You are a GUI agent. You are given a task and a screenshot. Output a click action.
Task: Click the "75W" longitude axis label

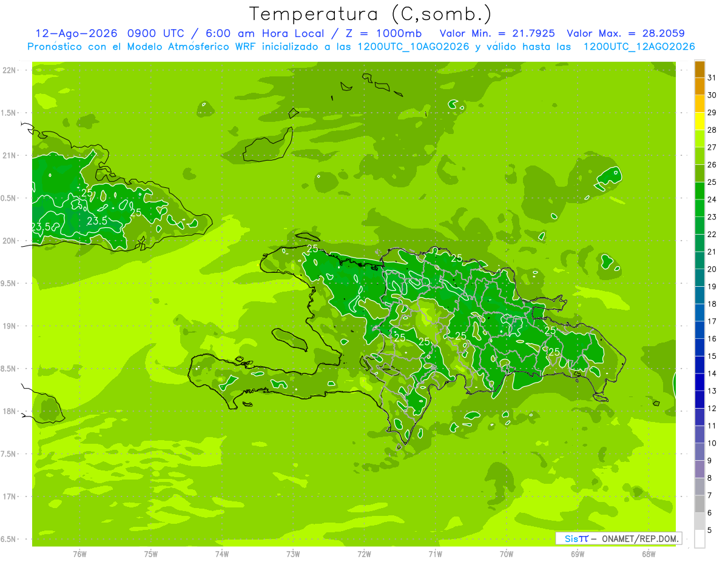151,554
